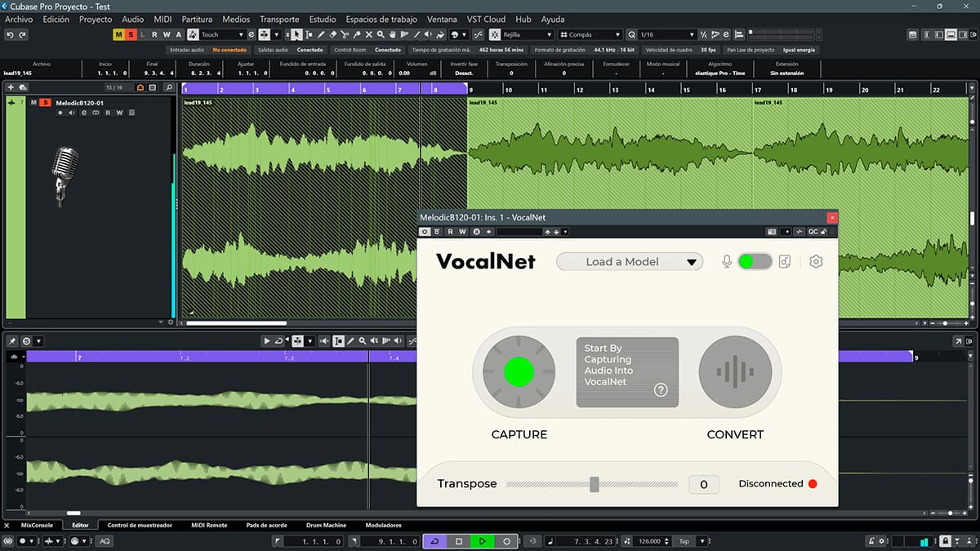Click the Sin extensión value

click(786, 73)
